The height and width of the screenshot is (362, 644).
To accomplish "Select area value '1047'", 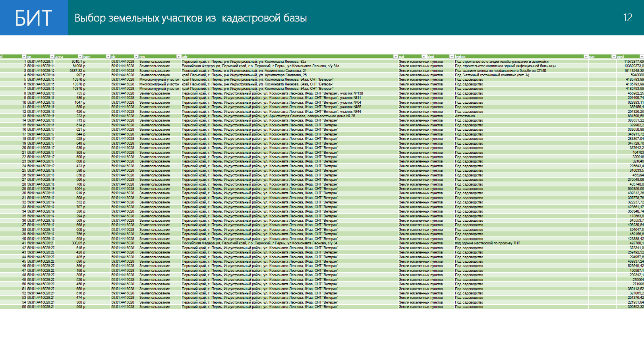I will (78, 103).
